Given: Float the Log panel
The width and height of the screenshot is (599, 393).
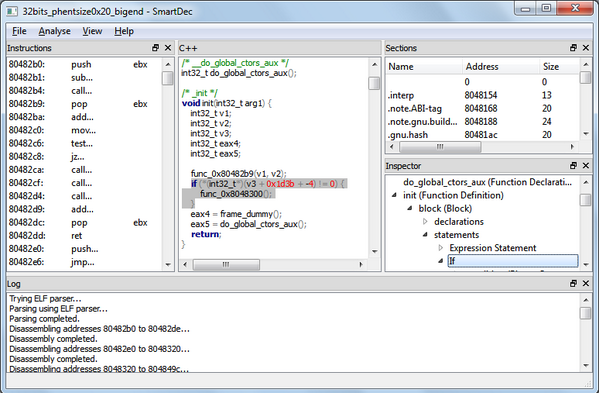Looking at the screenshot, I should (x=573, y=283).
